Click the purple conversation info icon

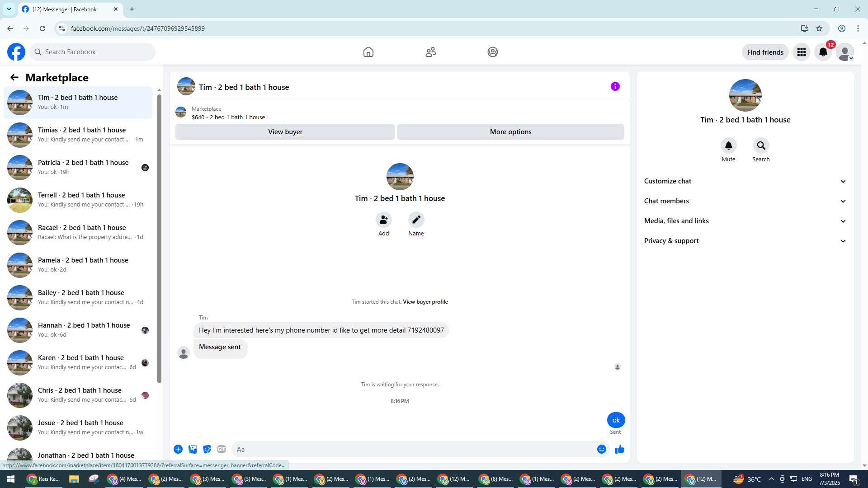[x=615, y=86]
